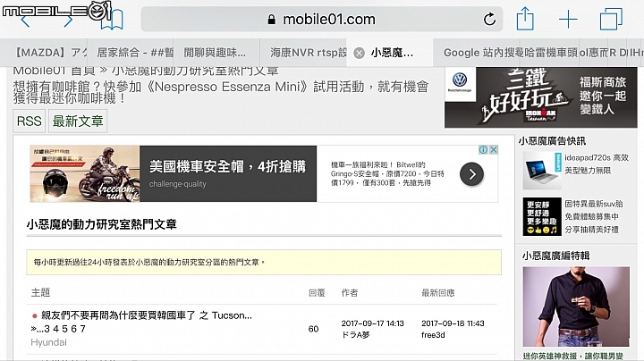Viewport: 644px width, 361px height.
Task: Add a new tab with plus icon
Action: point(568,20)
